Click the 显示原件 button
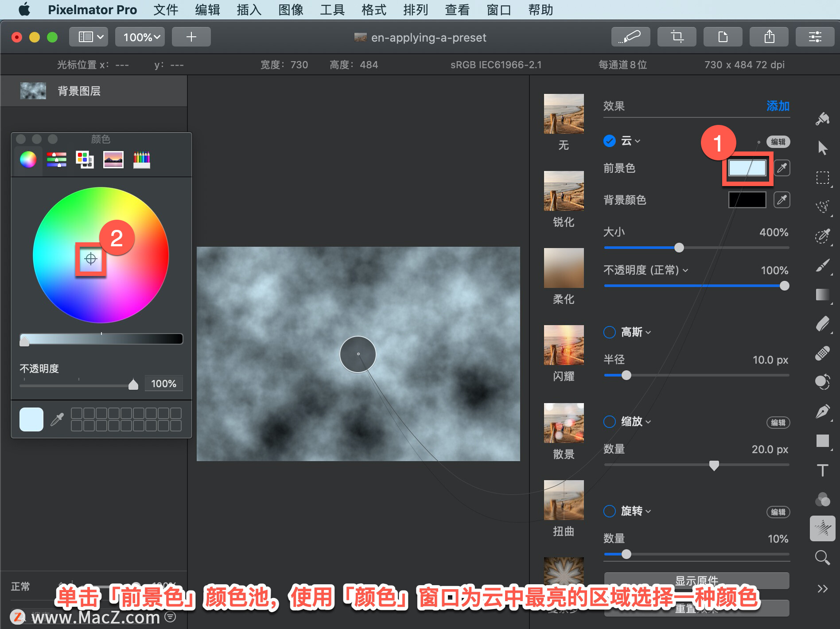 click(696, 580)
